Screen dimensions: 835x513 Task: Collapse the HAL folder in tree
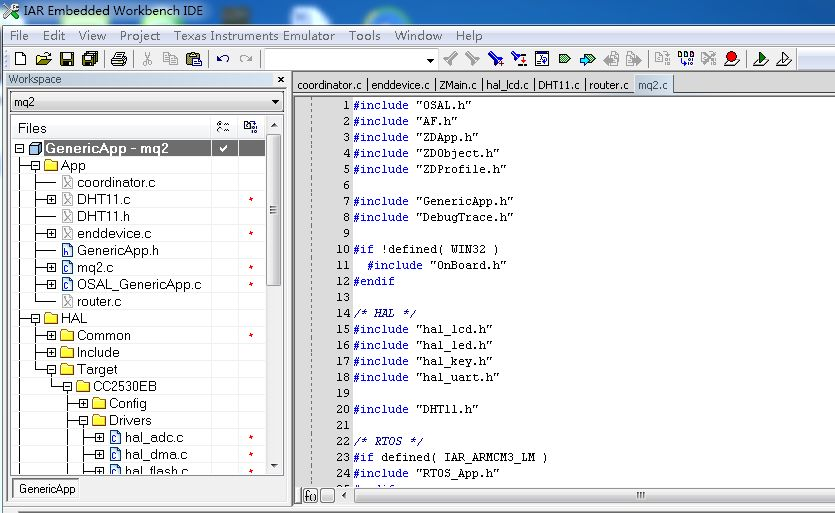(x=35, y=318)
